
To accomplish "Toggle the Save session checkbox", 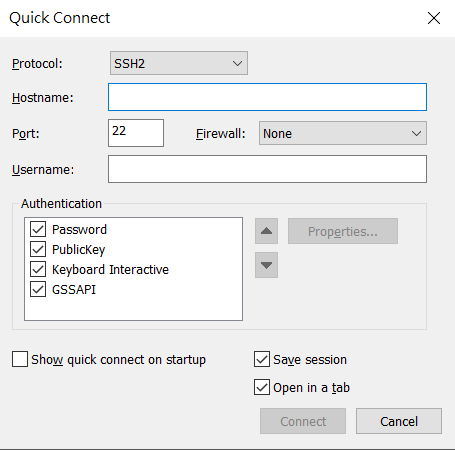I will (x=262, y=359).
